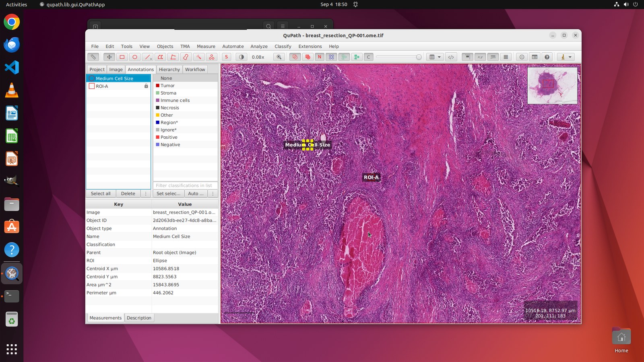
Task: Open the Analyze menu
Action: (259, 46)
